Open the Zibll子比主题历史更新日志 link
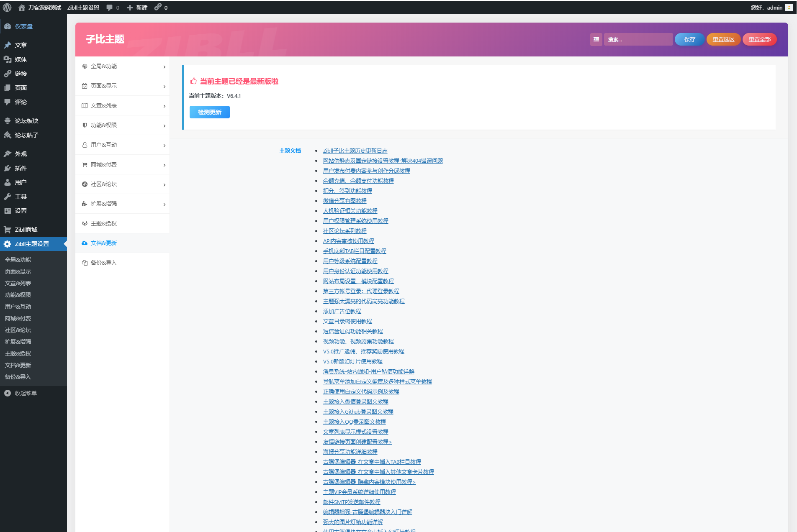The image size is (797, 532). 355,151
